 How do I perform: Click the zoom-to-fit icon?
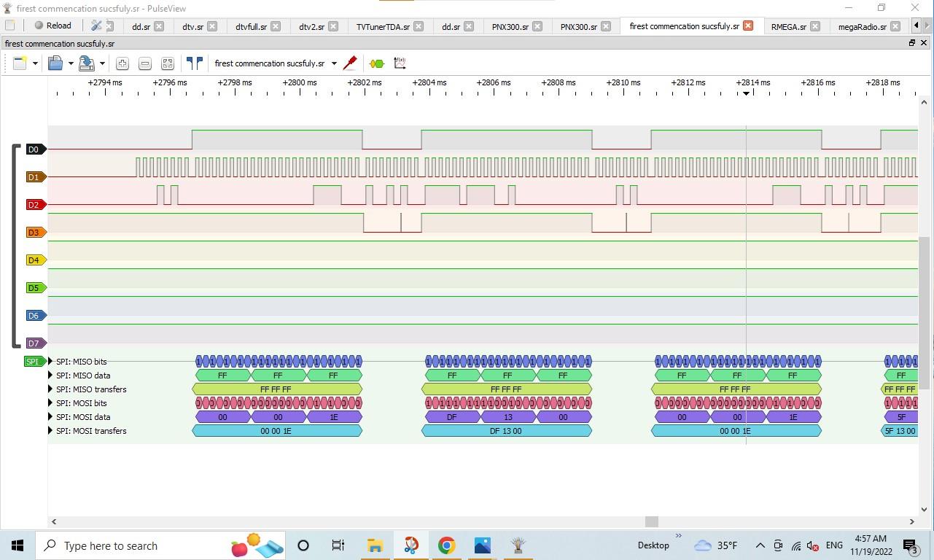168,63
